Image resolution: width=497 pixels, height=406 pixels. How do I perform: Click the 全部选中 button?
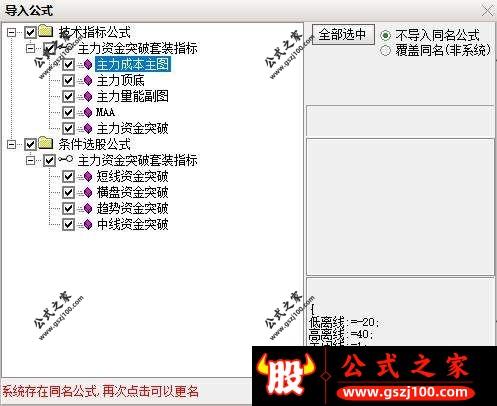click(343, 34)
